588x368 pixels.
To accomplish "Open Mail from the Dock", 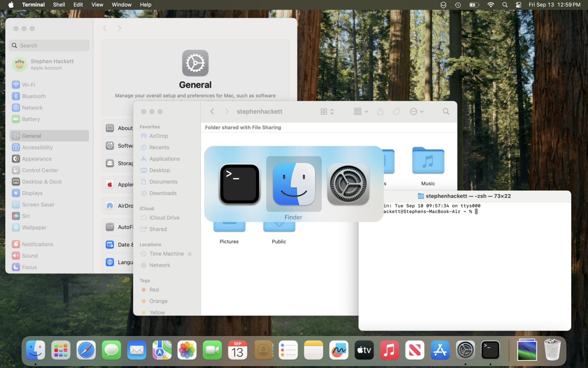I will (x=137, y=350).
